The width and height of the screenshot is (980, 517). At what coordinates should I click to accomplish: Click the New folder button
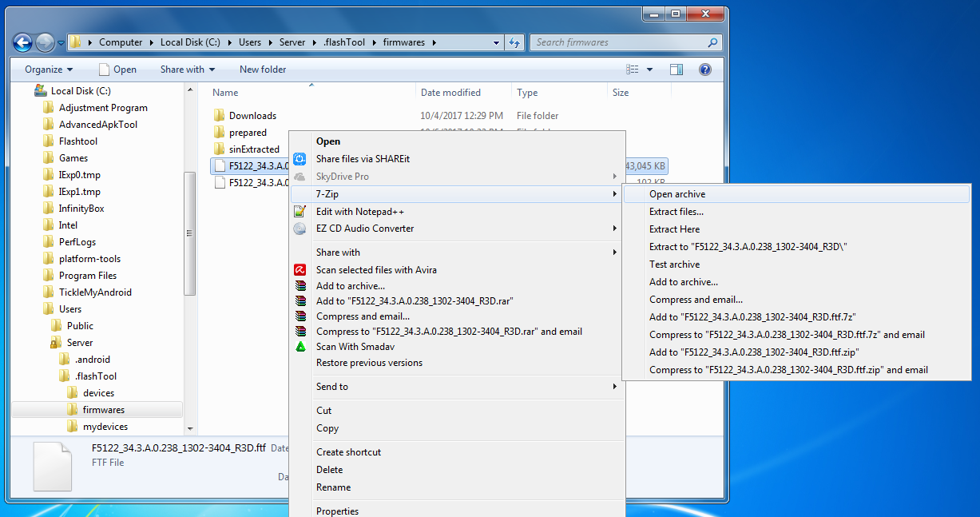pos(263,70)
